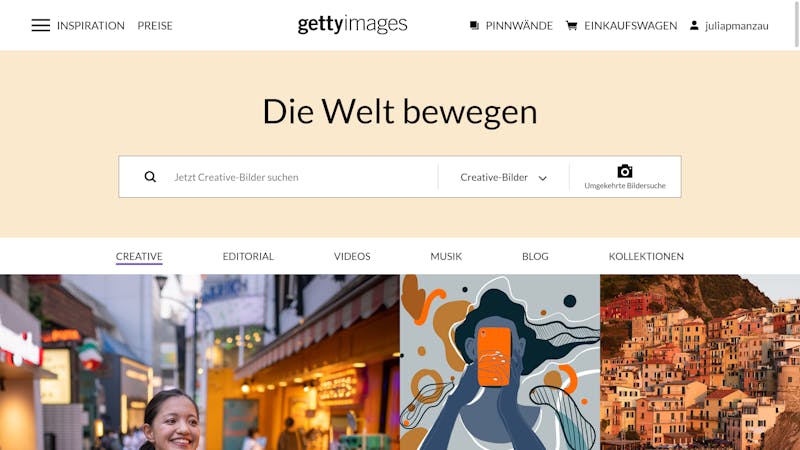Select the MUSIK tab
The height and width of the screenshot is (450, 800).
446,256
